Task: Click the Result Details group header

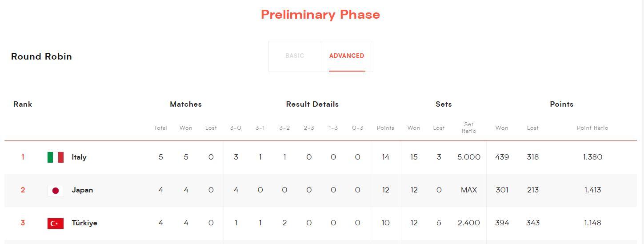Action: pyautogui.click(x=312, y=104)
